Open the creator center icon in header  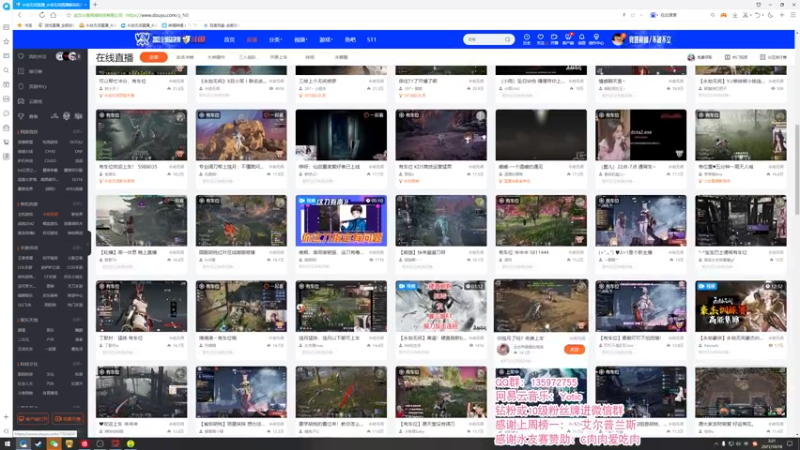click(596, 39)
